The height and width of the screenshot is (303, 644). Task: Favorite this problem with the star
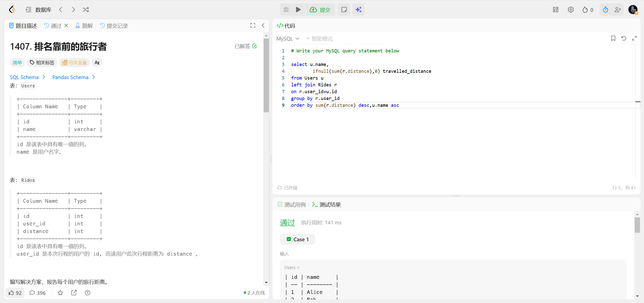(60, 293)
